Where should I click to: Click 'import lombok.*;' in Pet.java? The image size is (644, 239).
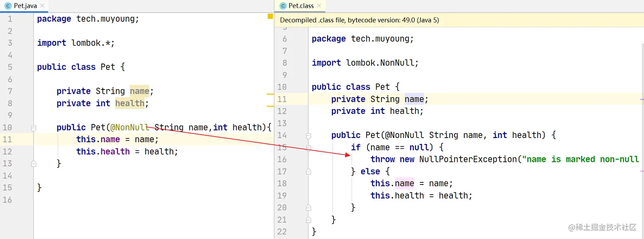coord(76,43)
